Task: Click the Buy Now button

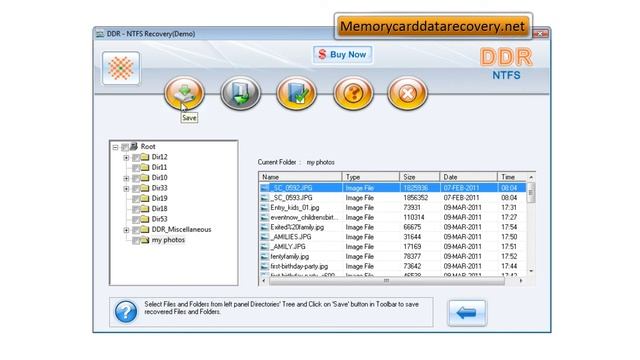Action: point(342,54)
